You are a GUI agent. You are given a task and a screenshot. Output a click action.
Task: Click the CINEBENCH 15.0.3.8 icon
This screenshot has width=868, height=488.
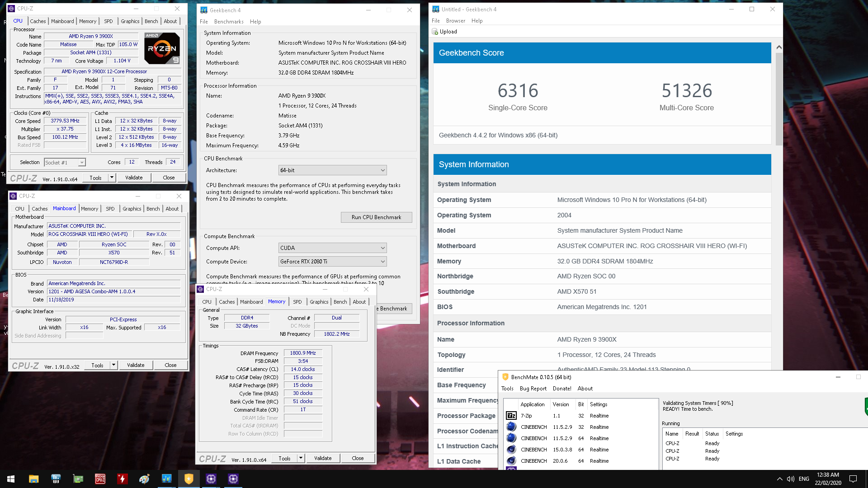click(511, 450)
